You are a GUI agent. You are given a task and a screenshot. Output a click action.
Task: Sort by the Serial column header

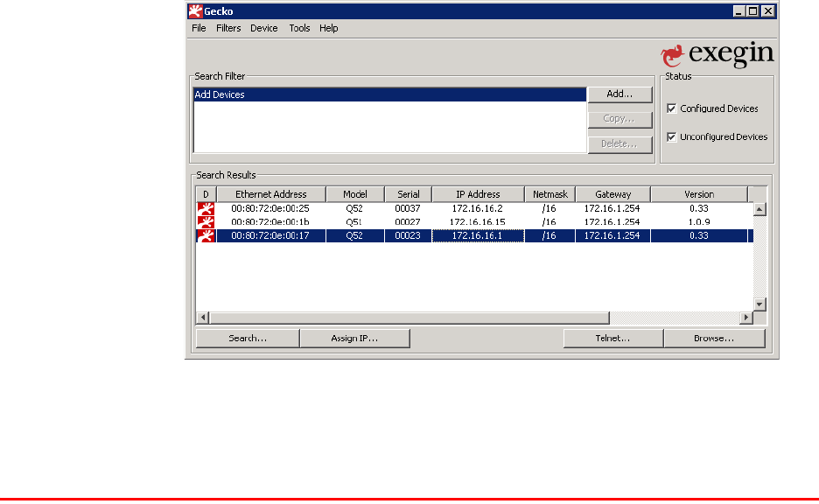click(409, 194)
